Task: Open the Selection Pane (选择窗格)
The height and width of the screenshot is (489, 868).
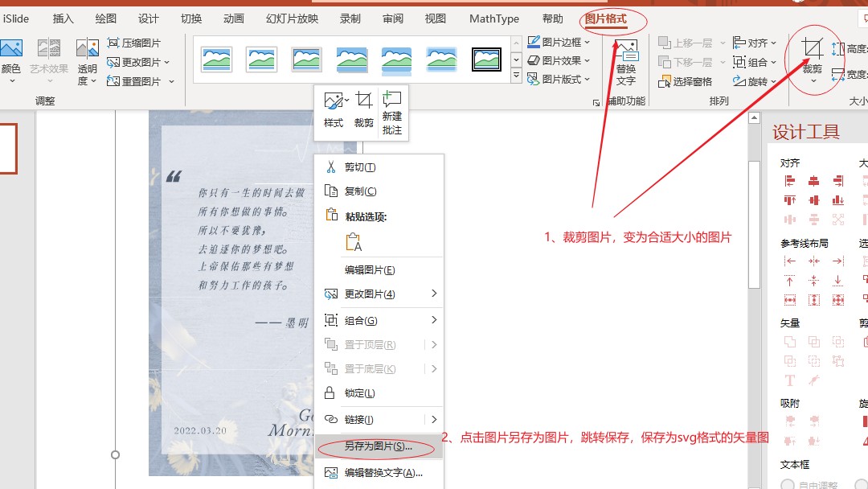Action: point(686,81)
